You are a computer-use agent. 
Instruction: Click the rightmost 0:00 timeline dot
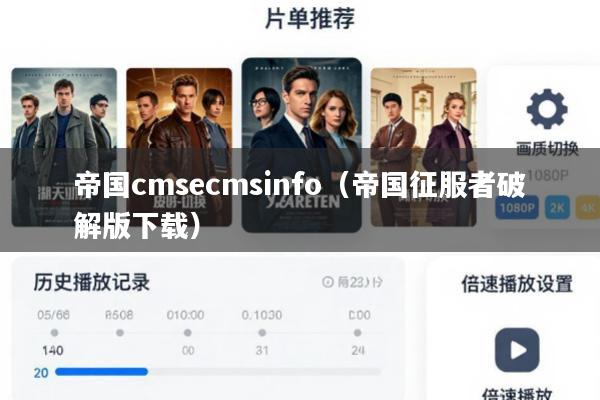click(357, 333)
